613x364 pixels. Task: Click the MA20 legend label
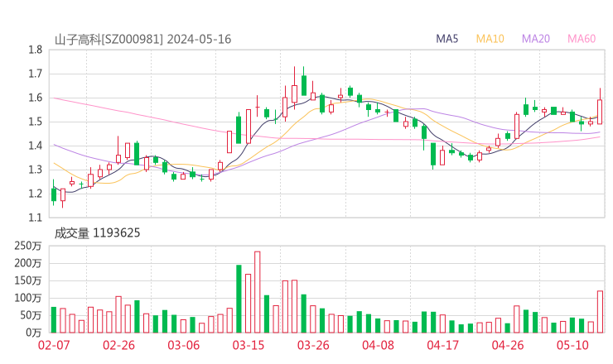coord(536,39)
